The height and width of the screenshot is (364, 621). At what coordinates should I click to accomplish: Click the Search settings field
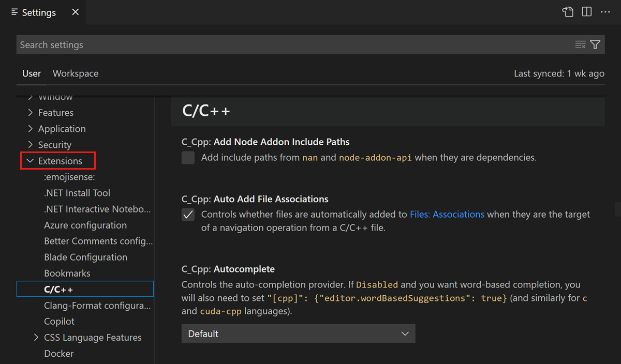207,44
